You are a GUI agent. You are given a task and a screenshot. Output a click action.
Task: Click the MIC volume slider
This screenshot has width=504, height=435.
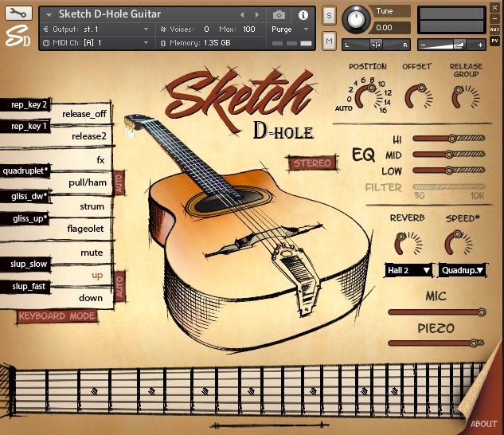tap(435, 311)
